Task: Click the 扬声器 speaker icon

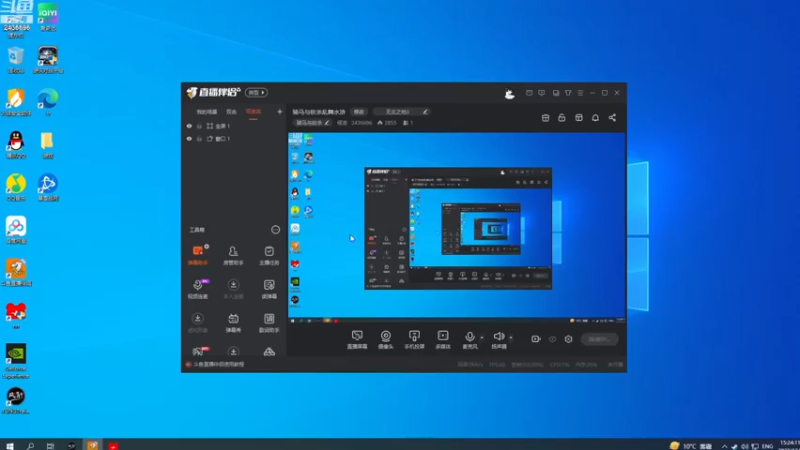Action: tap(498, 337)
